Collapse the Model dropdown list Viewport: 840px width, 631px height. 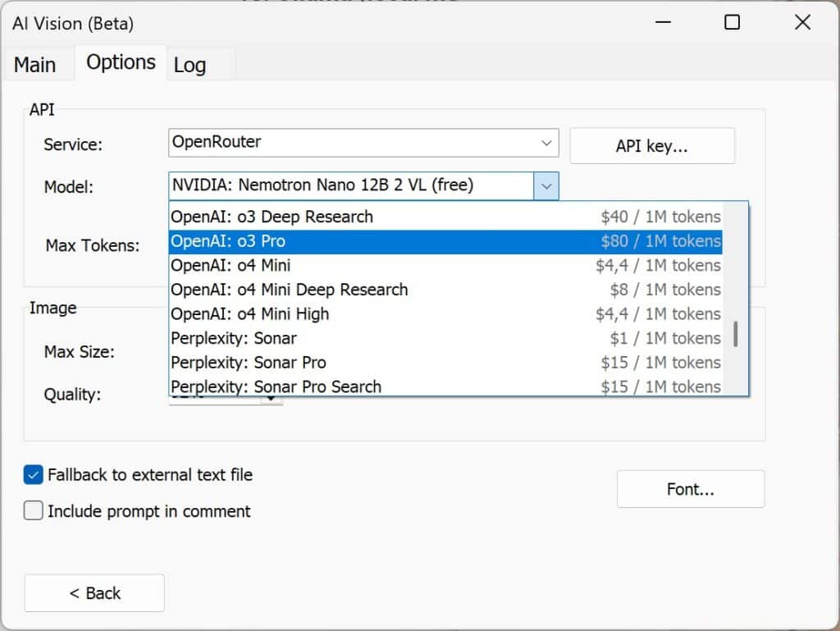(x=546, y=185)
